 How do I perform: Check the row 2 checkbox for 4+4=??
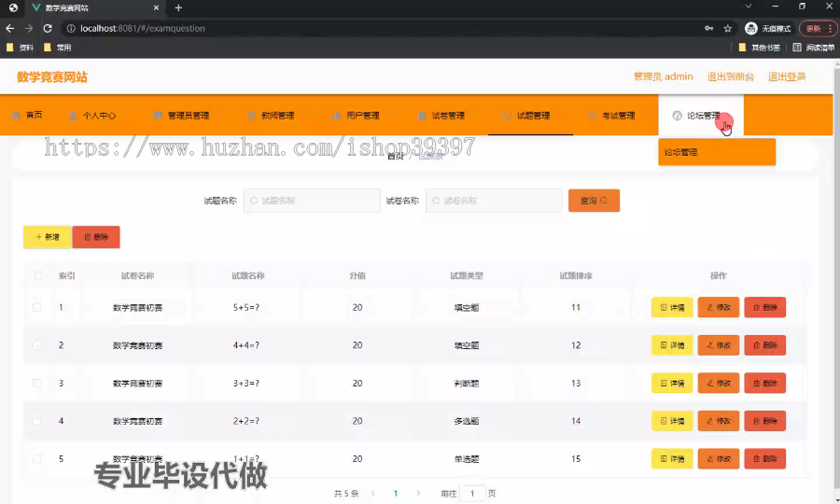37,345
